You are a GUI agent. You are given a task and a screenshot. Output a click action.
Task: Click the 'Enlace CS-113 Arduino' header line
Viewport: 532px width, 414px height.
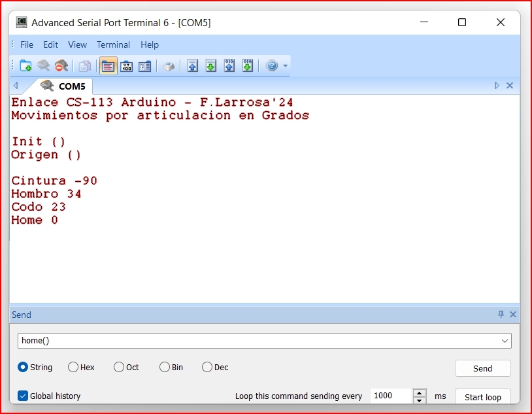[x=152, y=102]
